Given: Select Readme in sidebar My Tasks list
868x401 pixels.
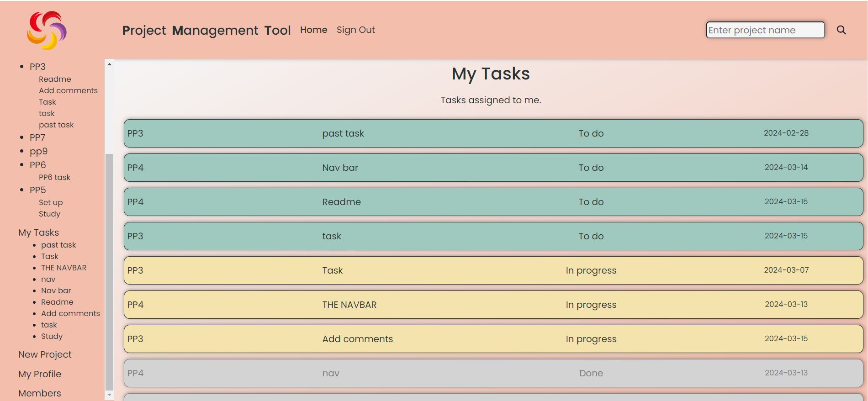Looking at the screenshot, I should click(x=57, y=302).
